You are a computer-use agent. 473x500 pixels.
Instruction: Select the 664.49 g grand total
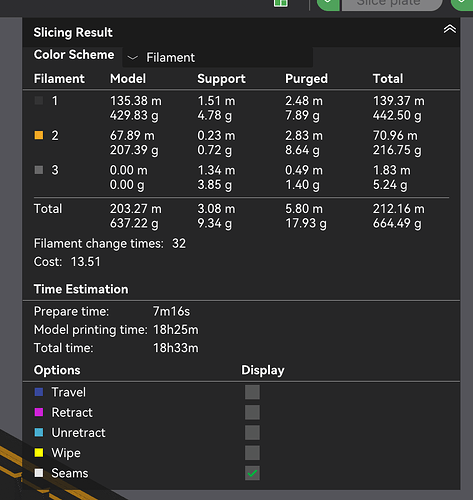point(397,223)
